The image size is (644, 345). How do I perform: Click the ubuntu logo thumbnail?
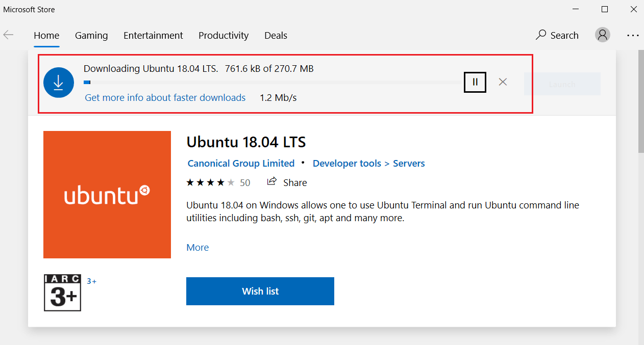pos(107,195)
